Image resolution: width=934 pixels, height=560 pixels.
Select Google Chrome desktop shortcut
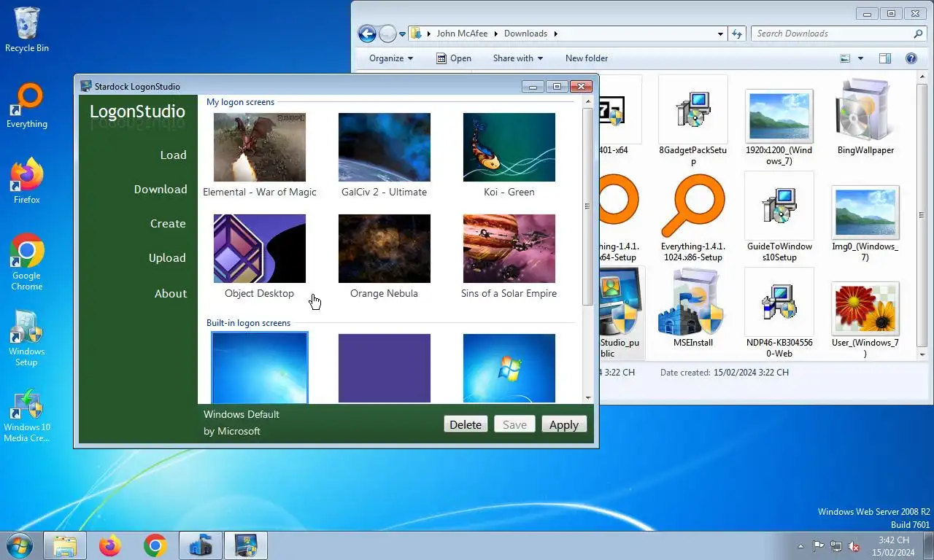(x=27, y=262)
